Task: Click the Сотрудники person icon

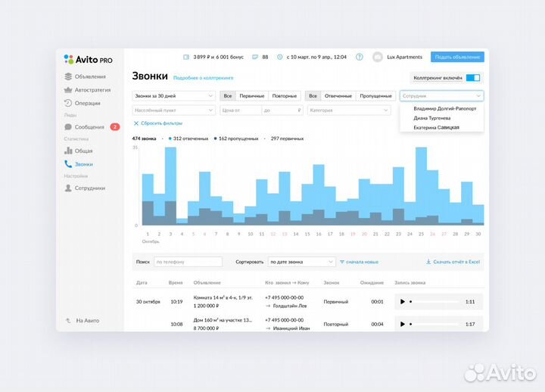Action: click(68, 188)
